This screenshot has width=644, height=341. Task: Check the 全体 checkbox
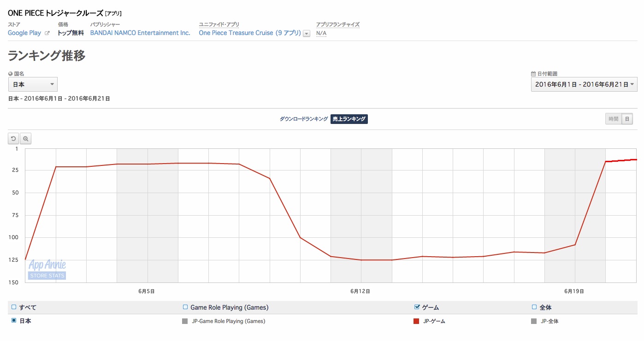pyautogui.click(x=534, y=307)
